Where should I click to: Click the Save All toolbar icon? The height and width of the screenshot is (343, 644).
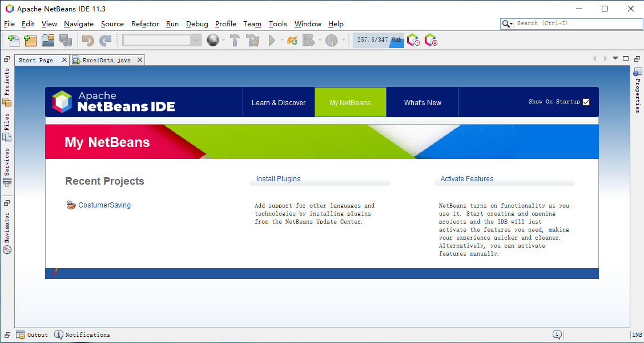tap(66, 40)
